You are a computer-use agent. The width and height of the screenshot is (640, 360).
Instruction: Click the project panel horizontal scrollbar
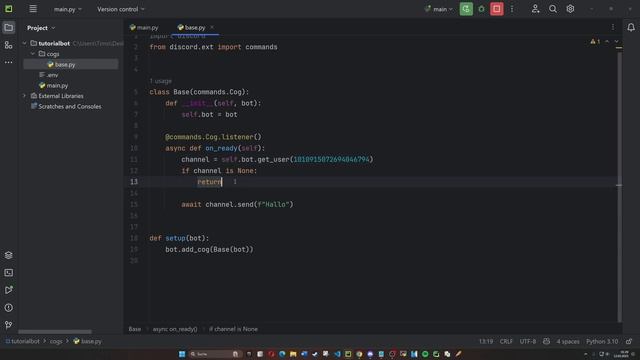coord(55,331)
